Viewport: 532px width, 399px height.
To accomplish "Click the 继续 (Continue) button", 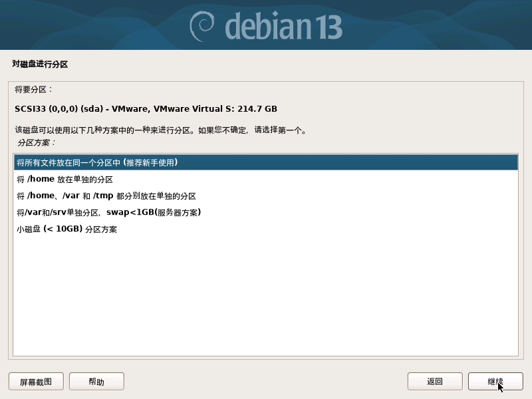I will [x=495, y=381].
